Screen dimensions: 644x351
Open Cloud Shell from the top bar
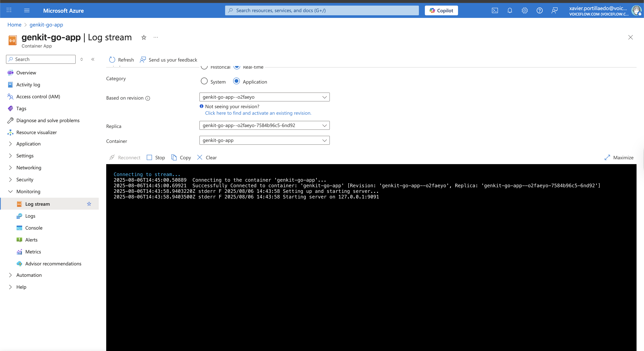495,10
